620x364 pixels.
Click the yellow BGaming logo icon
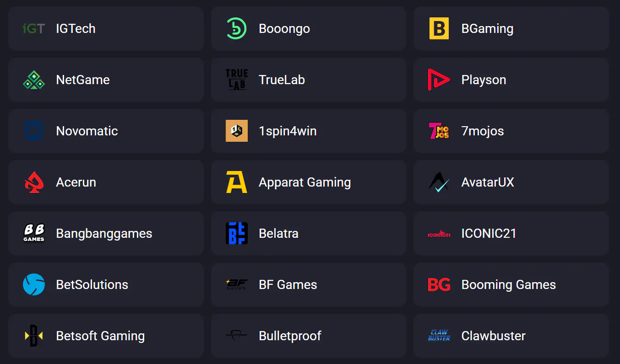point(439,29)
